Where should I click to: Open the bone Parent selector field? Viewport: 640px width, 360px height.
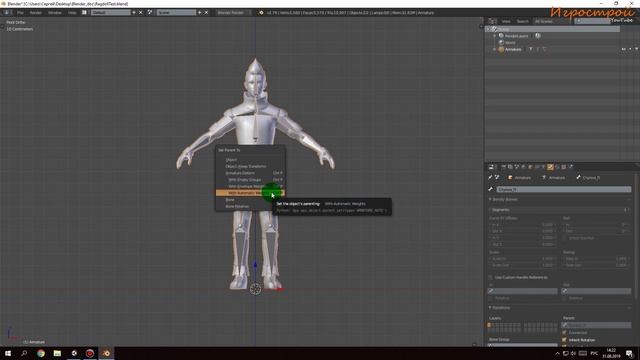pyautogui.click(x=596, y=325)
